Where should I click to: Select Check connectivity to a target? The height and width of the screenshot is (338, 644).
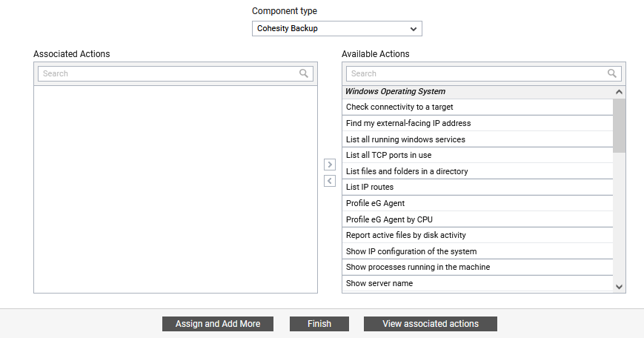478,107
